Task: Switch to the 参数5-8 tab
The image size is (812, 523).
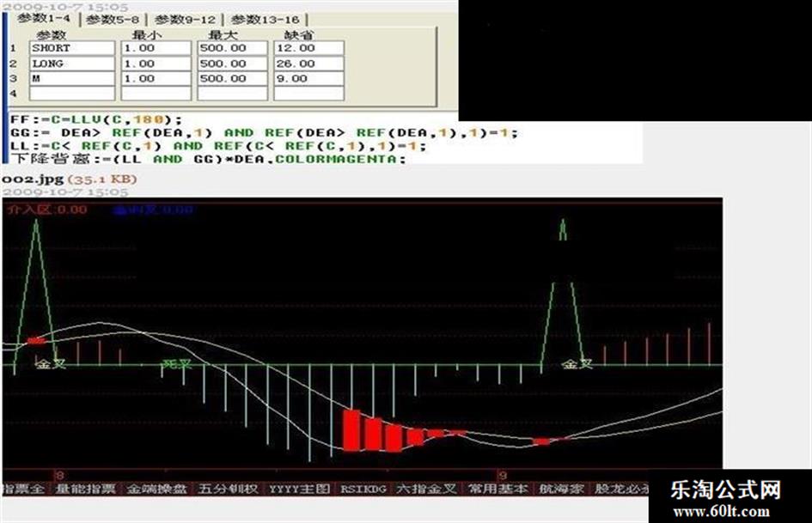Action: pos(113,20)
